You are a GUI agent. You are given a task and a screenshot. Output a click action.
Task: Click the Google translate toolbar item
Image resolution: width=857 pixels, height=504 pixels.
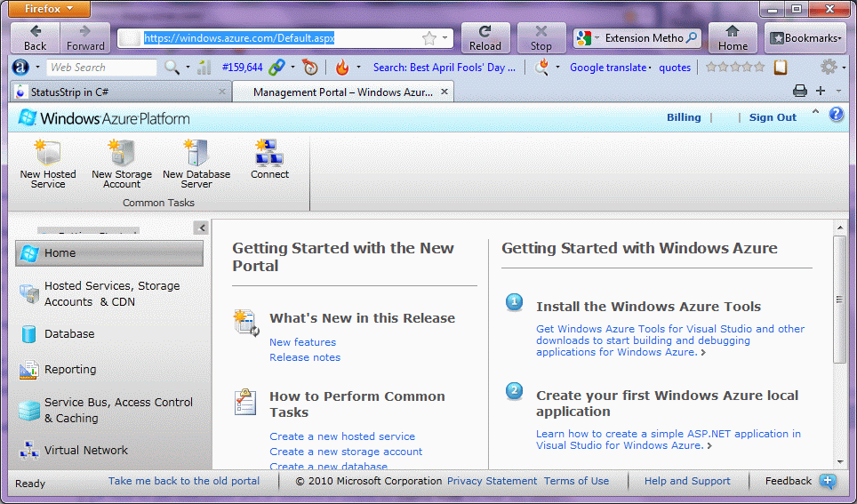point(608,68)
